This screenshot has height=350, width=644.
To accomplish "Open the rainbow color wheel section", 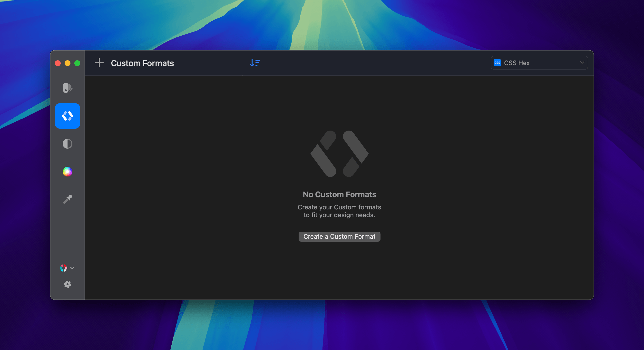I will click(x=67, y=172).
